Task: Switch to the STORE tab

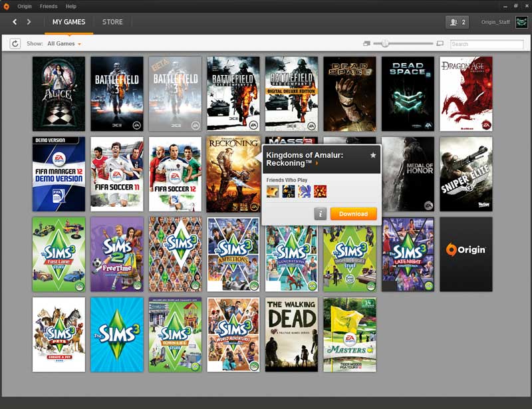Action: click(x=112, y=22)
